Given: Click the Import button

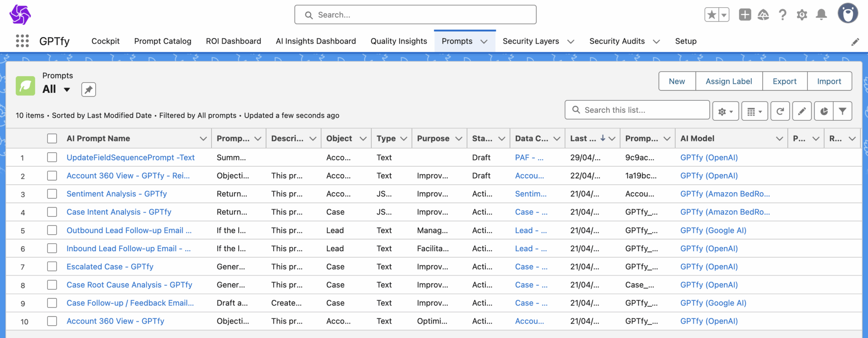Looking at the screenshot, I should coord(829,81).
